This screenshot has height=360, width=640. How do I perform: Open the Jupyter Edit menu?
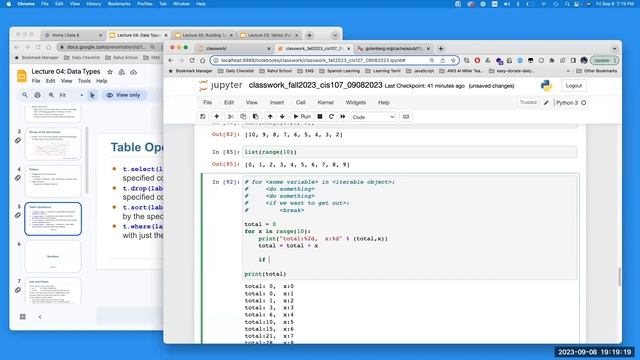click(x=229, y=102)
